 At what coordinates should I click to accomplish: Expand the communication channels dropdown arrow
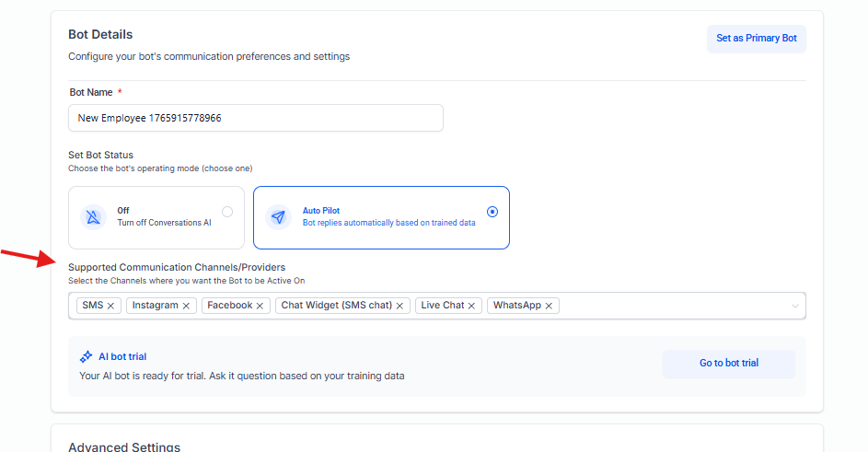(x=794, y=306)
